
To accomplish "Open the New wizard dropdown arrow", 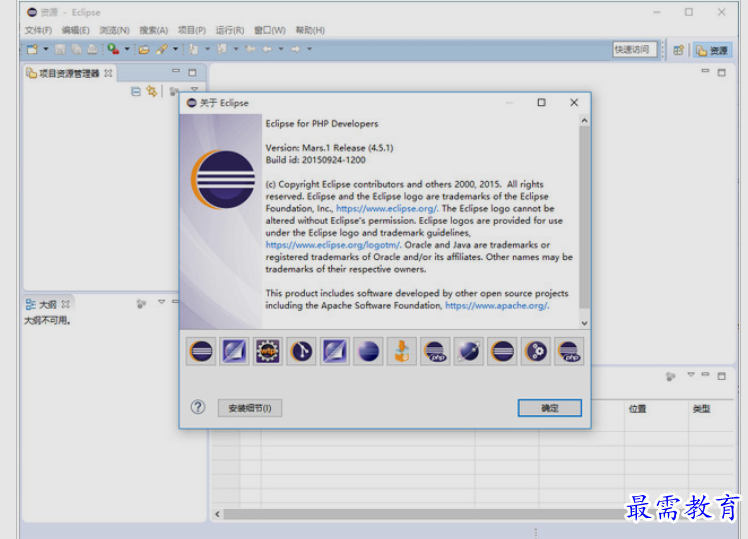I will (46, 49).
